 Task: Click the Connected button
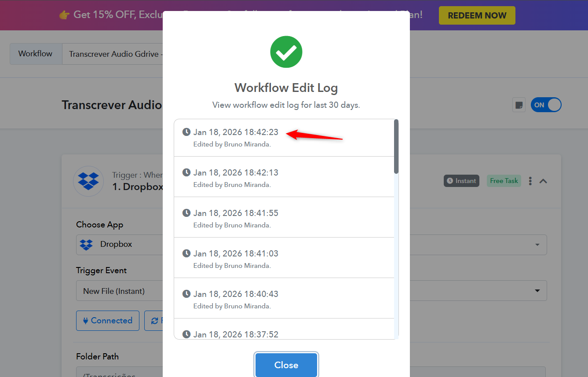[107, 321]
